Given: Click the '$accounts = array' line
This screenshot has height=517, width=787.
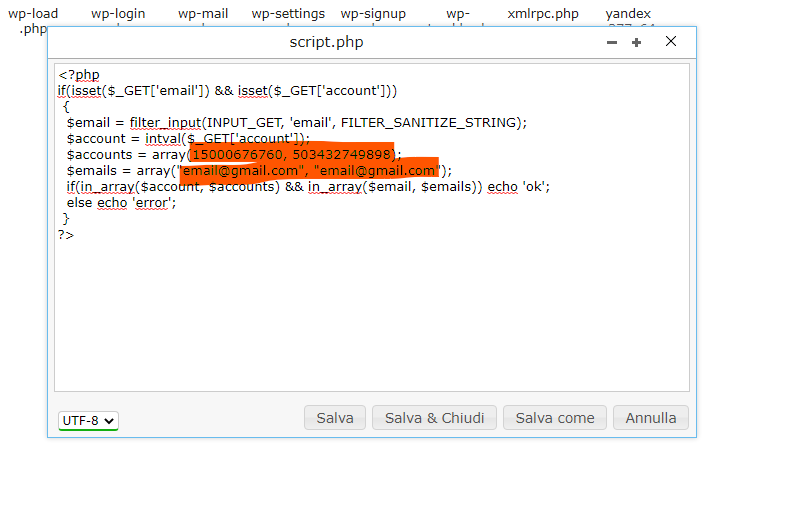Looking at the screenshot, I should coord(234,155).
